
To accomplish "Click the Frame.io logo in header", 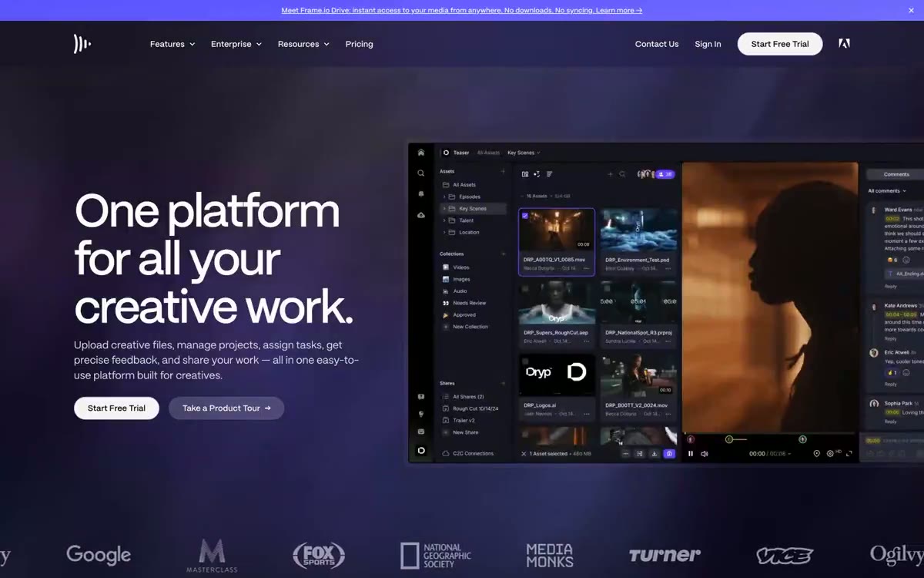I will (x=82, y=44).
